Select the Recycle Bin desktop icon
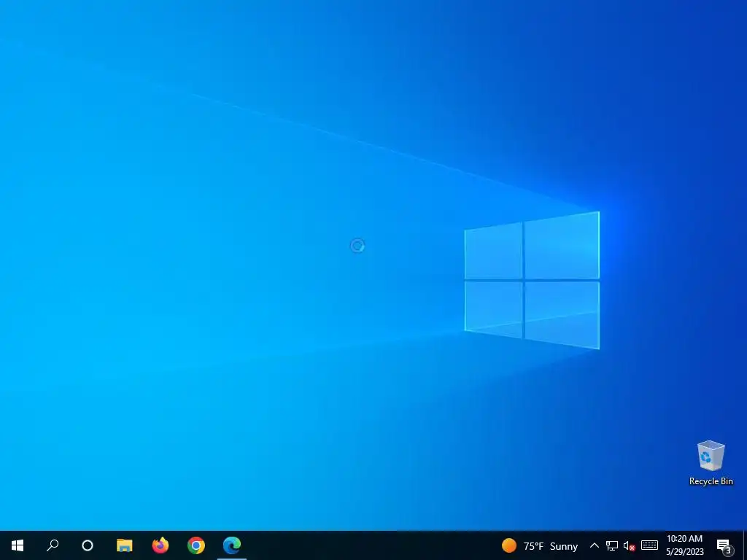Viewport: 747px width, 560px height. point(711,463)
